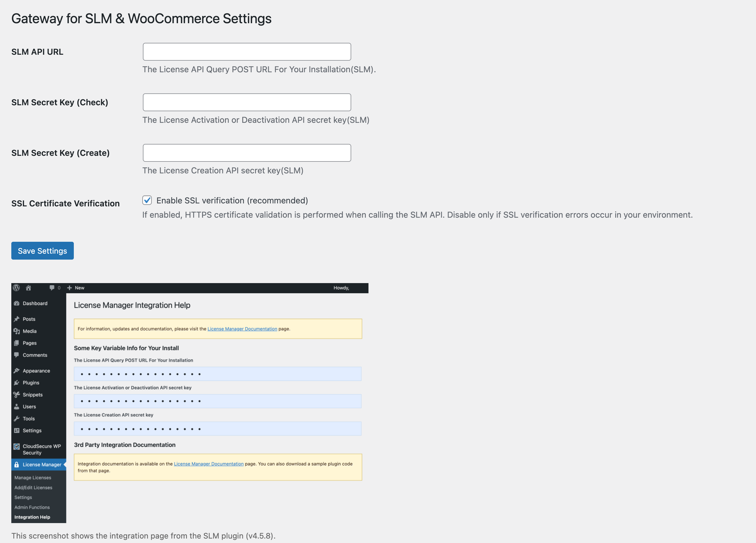Click the Tools wrench icon
756x543 pixels.
[17, 419]
